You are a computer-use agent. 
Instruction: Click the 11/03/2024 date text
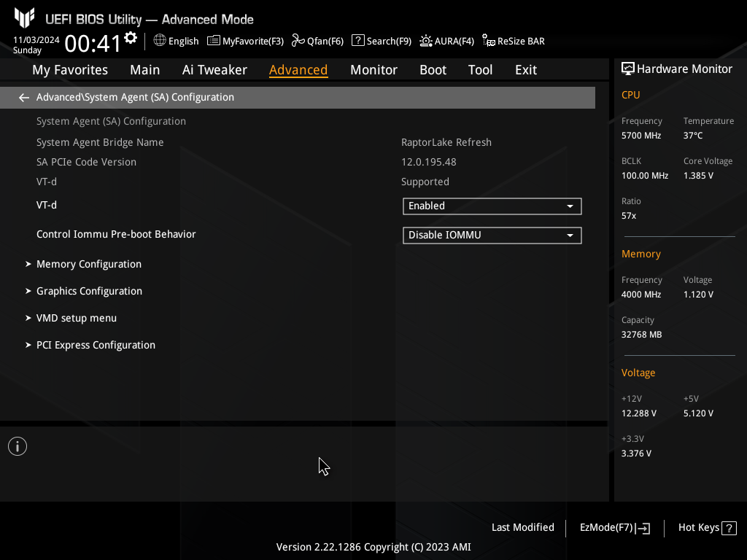[36, 40]
